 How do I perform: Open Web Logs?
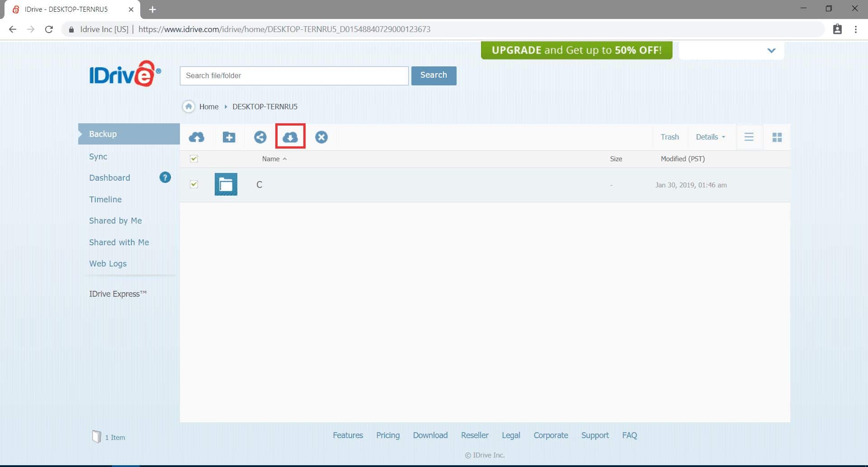click(x=108, y=263)
